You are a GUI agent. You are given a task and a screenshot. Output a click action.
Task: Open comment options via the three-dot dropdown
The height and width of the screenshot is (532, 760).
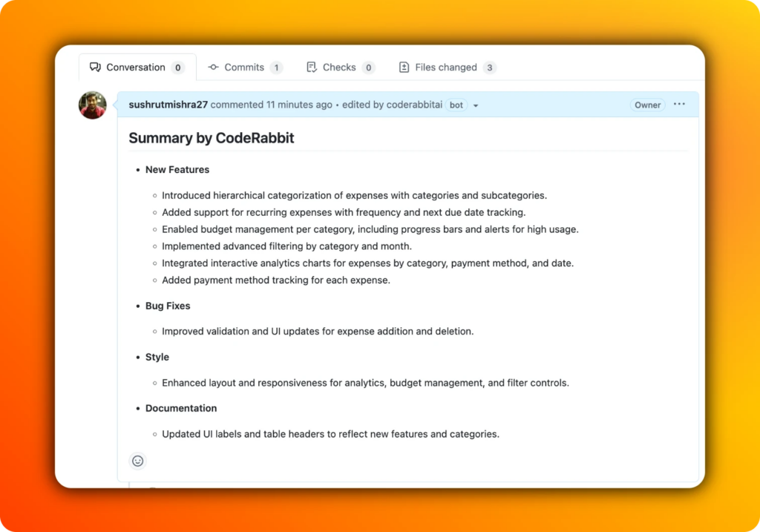point(678,105)
